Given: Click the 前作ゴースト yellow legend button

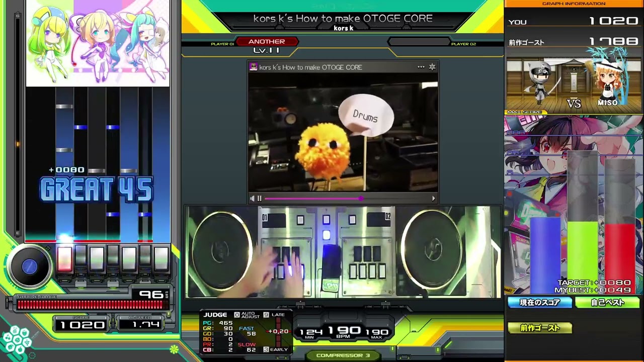Looking at the screenshot, I should click(x=540, y=328).
